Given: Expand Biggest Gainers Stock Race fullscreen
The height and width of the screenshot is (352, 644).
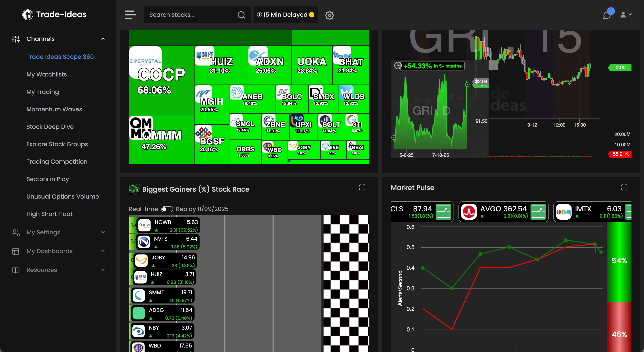Looking at the screenshot, I should click(x=362, y=187).
